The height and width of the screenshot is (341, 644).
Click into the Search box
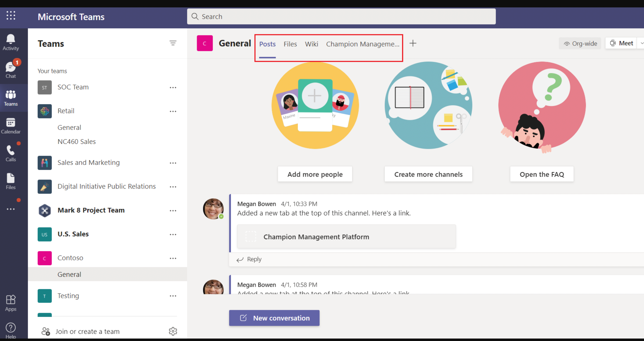(x=341, y=16)
